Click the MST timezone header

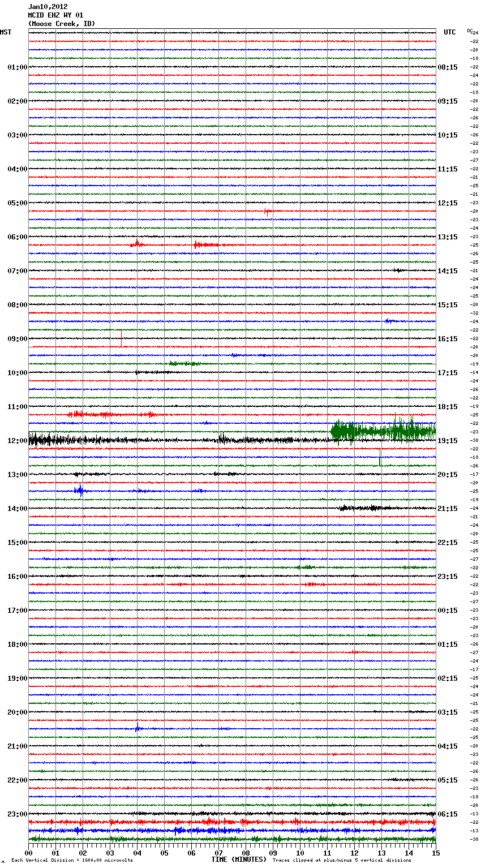pyautogui.click(x=6, y=32)
